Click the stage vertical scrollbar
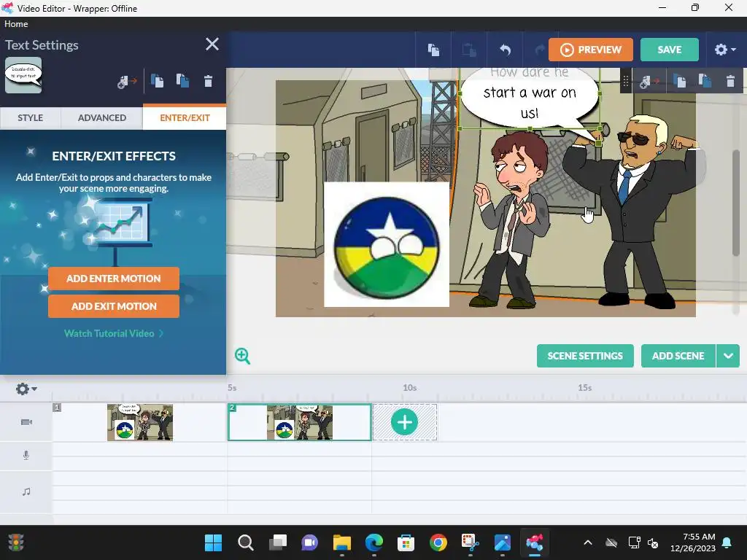747x560 pixels. (736, 203)
